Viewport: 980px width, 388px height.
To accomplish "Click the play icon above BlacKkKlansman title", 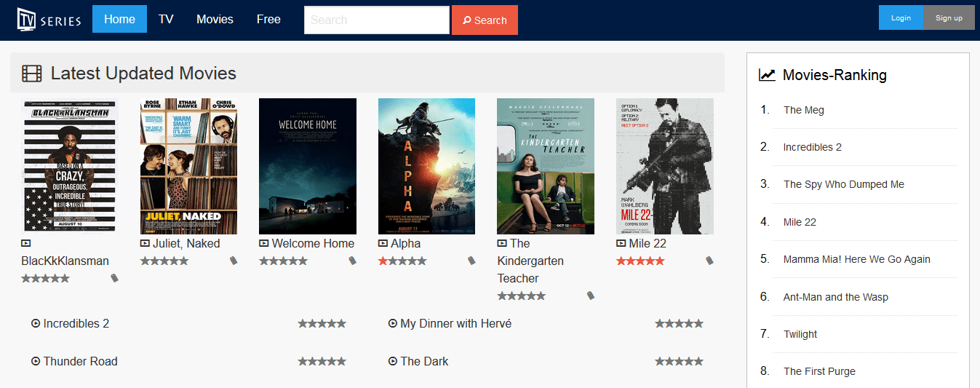I will point(26,244).
